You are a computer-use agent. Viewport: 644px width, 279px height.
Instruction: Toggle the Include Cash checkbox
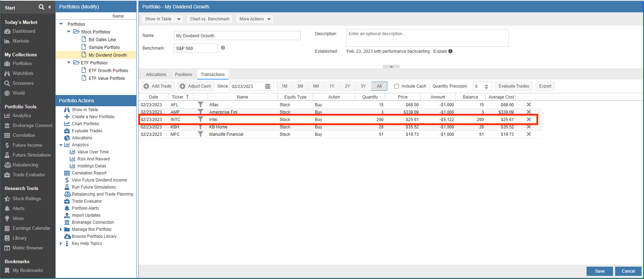click(396, 86)
